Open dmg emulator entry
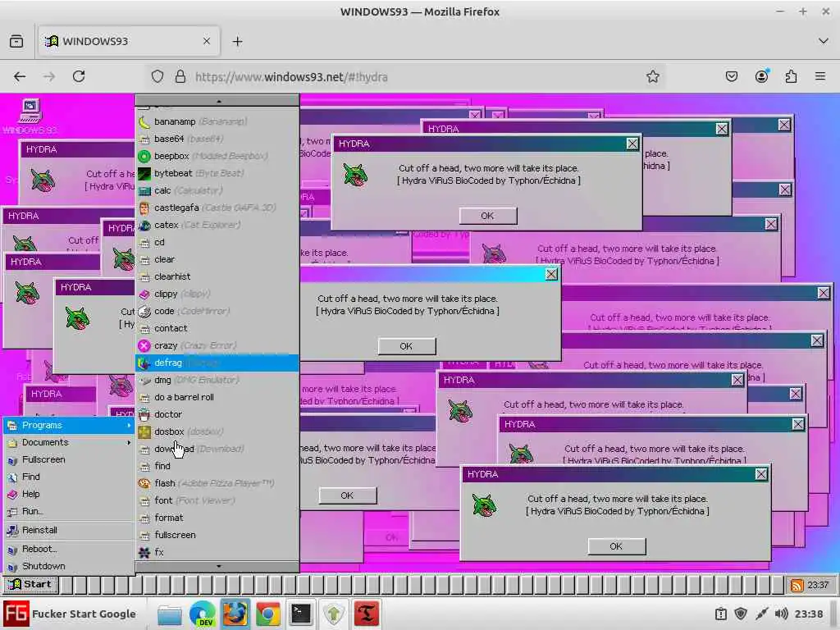840x630 pixels. 217,380
